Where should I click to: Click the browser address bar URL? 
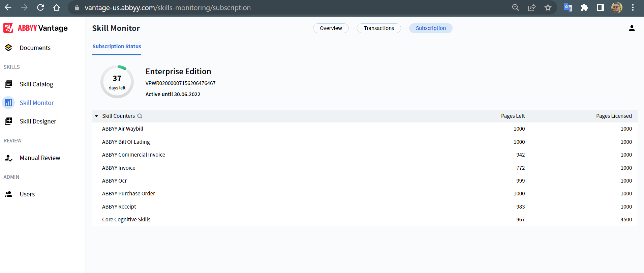point(168,8)
